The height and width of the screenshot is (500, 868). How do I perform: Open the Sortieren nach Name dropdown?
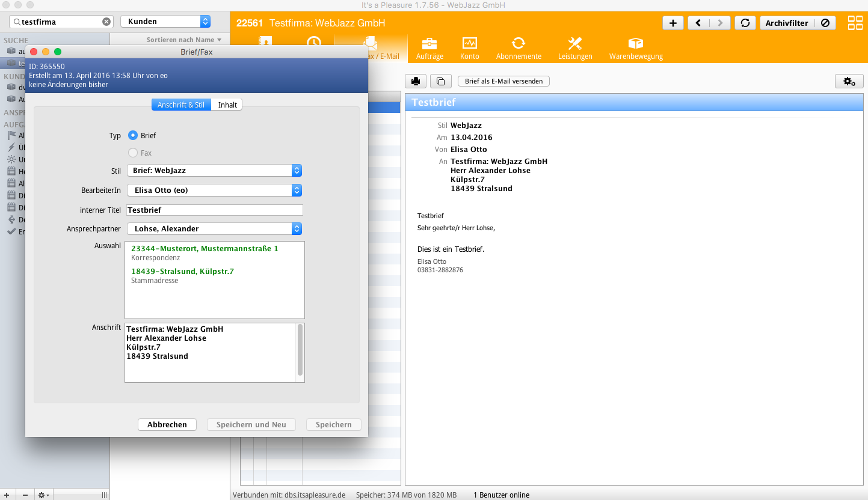184,40
